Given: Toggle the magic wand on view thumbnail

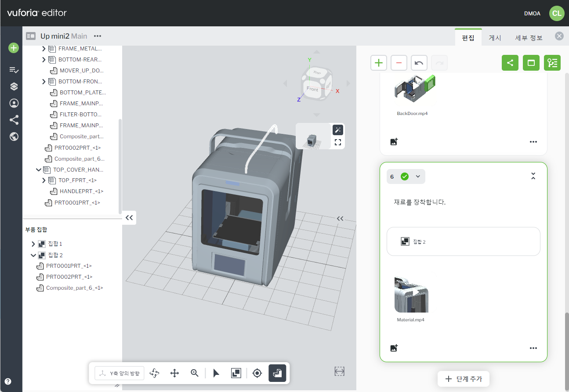Looking at the screenshot, I should (x=338, y=130).
